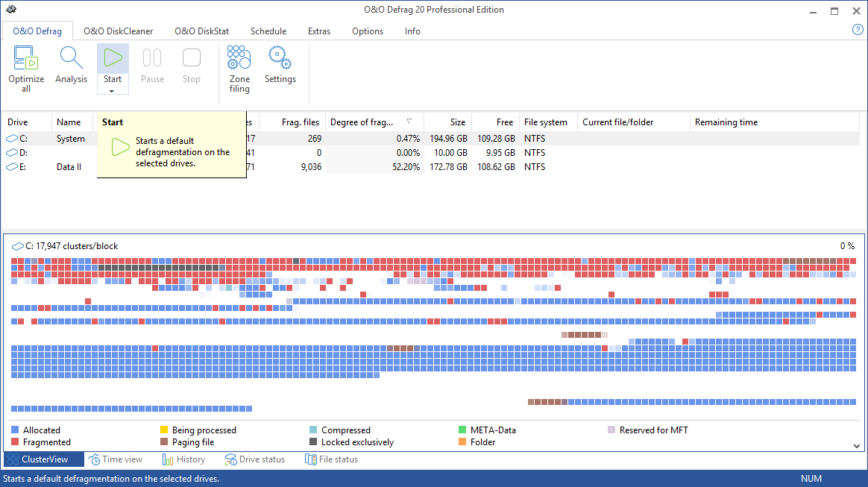Click 9,036 fragmented files cell
Viewport: 868px width, 487px height.
coord(311,166)
